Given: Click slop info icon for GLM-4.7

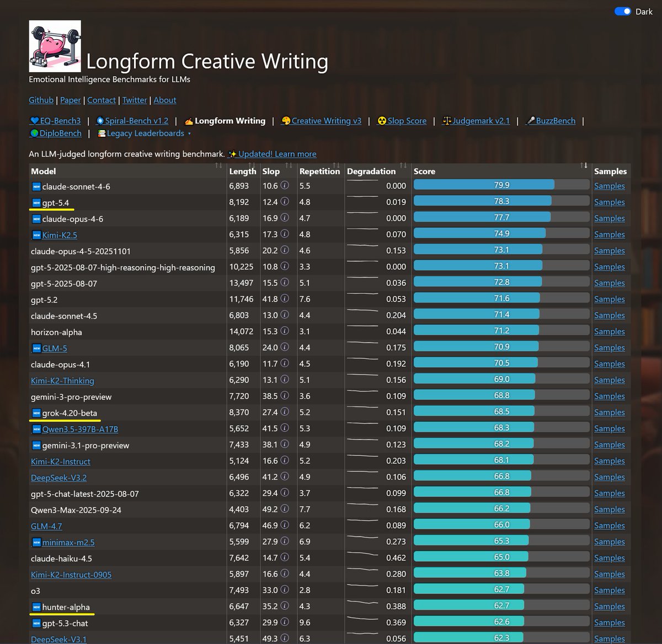Looking at the screenshot, I should click(285, 525).
